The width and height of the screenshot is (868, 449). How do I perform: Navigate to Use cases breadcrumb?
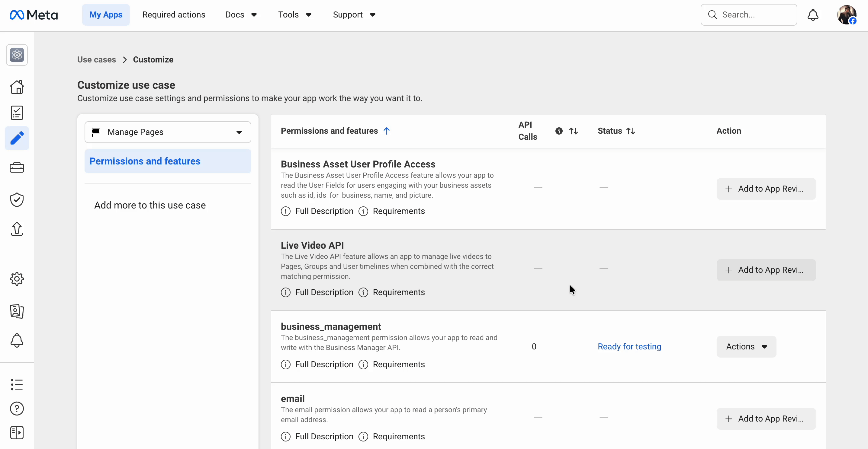click(x=97, y=59)
